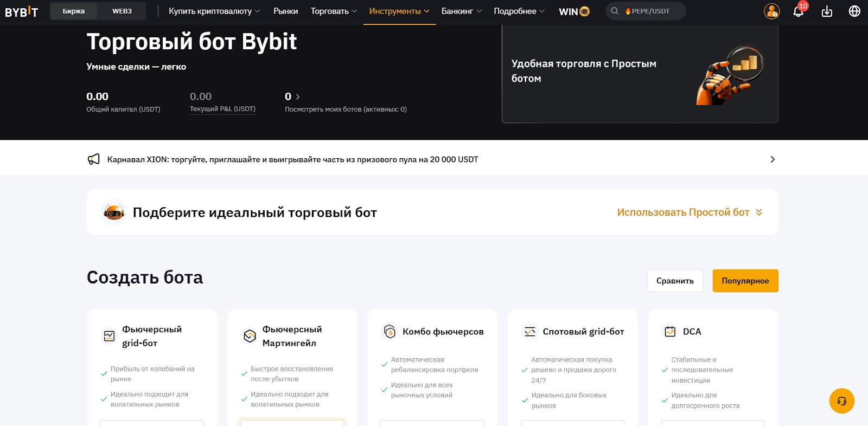Image resolution: width=868 pixels, height=426 pixels.
Task: Click the WIN rewards icon
Action: 574,11
